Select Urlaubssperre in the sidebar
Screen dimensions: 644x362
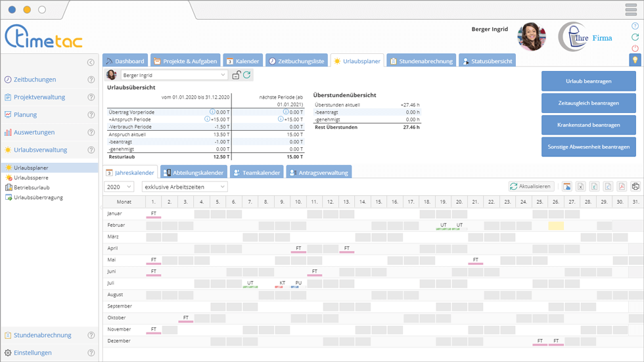(32, 177)
